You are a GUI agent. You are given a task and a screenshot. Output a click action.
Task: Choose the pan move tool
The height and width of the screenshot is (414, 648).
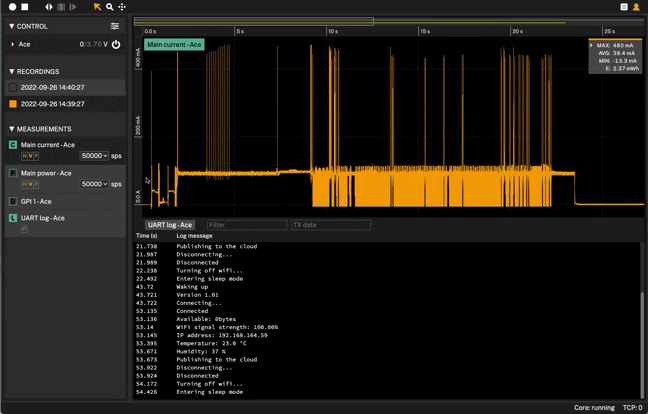122,7
